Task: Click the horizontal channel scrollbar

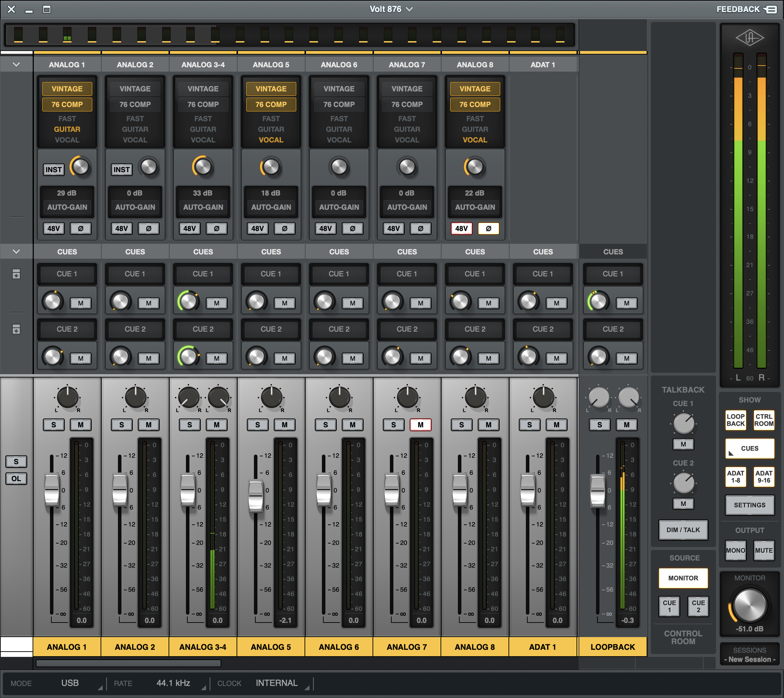Action: coord(128,663)
